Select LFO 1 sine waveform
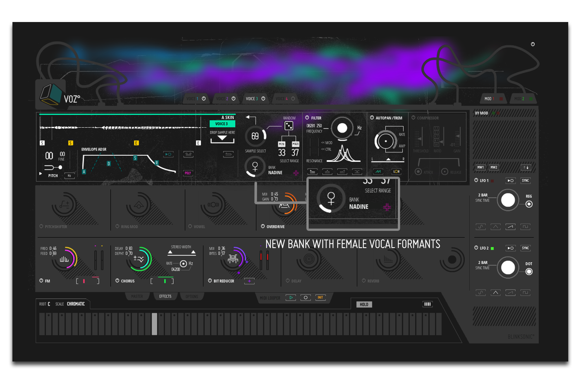Screen dimensions: 588x381 [x=481, y=227]
